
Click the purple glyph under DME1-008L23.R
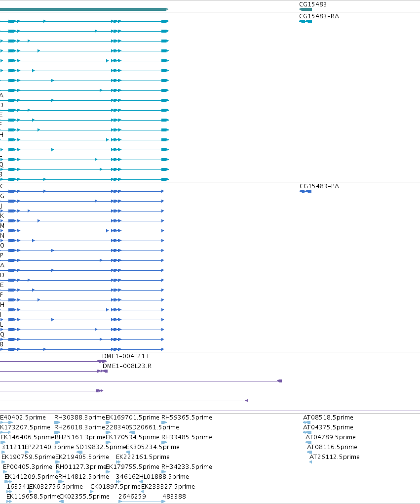pos(102,371)
